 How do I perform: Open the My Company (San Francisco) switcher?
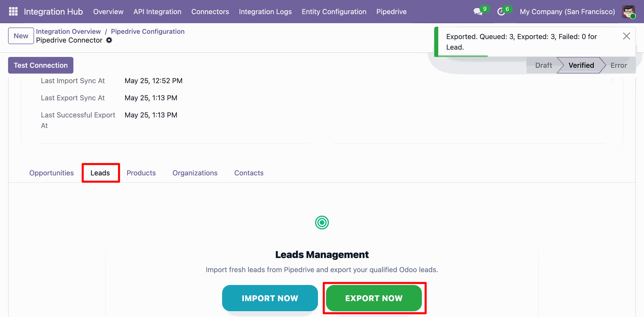tap(567, 12)
